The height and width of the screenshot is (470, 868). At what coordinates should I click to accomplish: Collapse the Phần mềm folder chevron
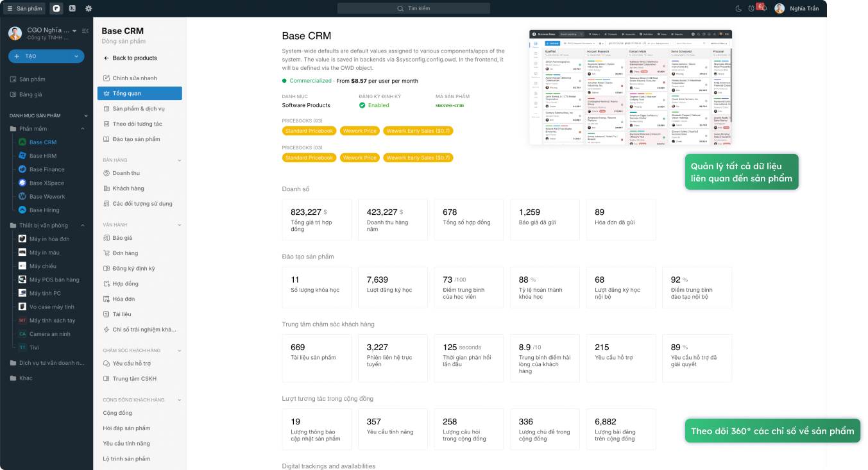tap(83, 129)
